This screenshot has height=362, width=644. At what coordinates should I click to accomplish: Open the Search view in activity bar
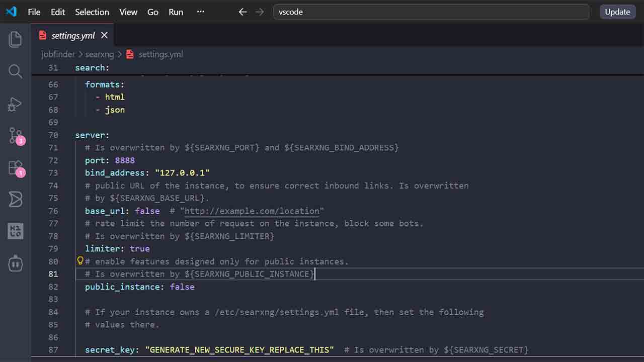click(15, 71)
